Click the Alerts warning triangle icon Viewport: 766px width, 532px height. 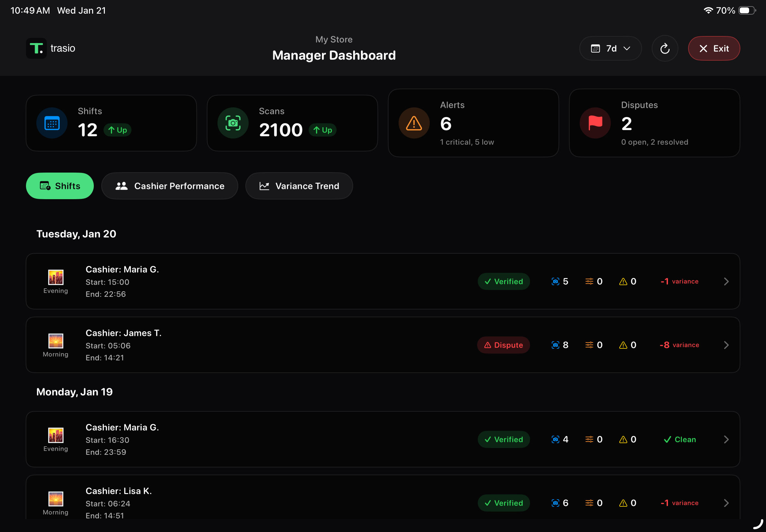(413, 123)
